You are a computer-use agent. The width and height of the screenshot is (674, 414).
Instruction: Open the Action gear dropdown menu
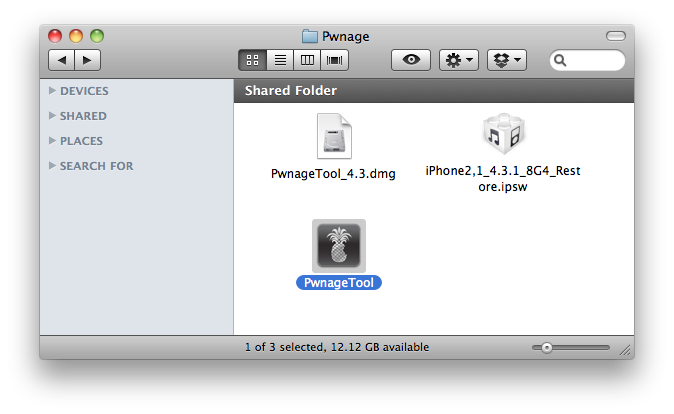coord(459,60)
